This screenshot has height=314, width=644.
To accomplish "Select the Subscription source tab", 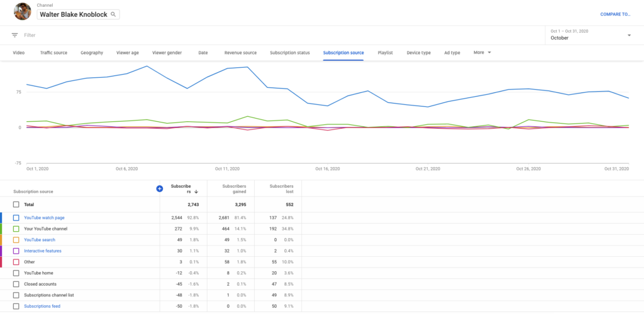I will tap(343, 53).
